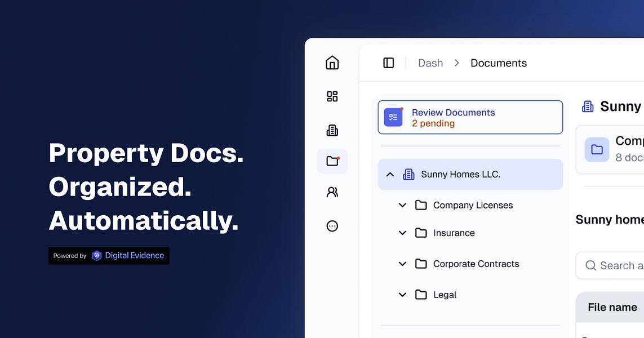Open the more options circle icon in sidebar
644x338 pixels.
click(x=332, y=226)
